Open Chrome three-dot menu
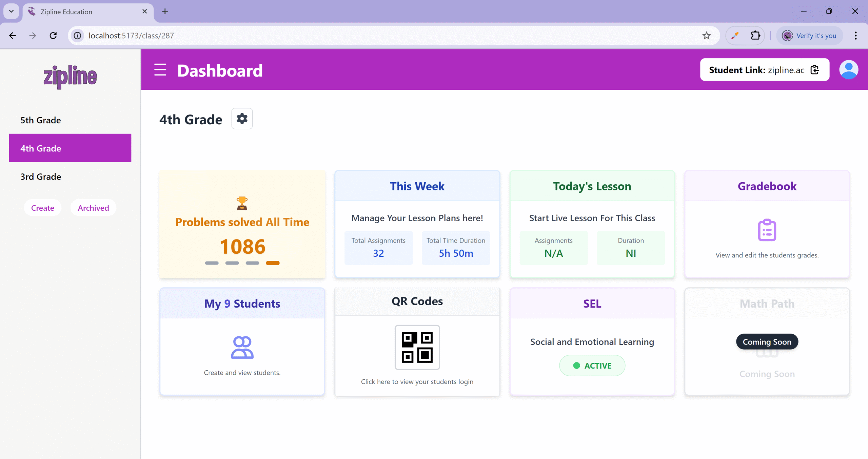The height and width of the screenshot is (459, 868). click(x=855, y=36)
